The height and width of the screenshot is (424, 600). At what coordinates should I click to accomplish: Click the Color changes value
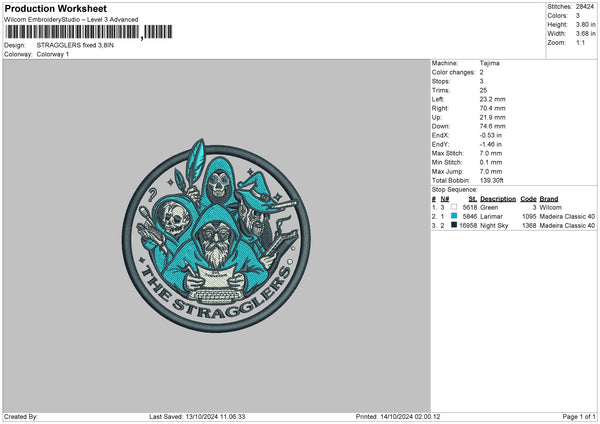pyautogui.click(x=481, y=72)
